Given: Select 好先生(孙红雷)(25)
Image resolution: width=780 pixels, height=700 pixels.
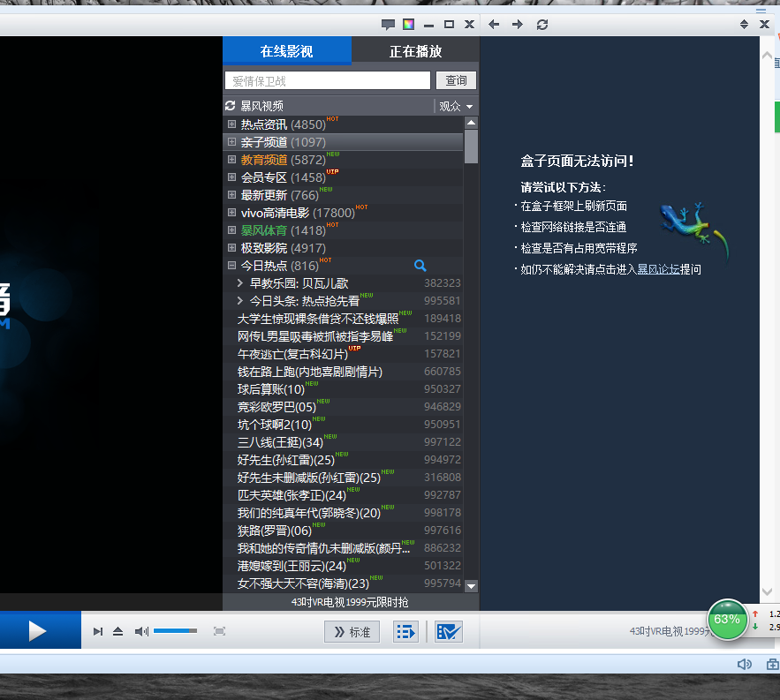Looking at the screenshot, I should coord(286,460).
